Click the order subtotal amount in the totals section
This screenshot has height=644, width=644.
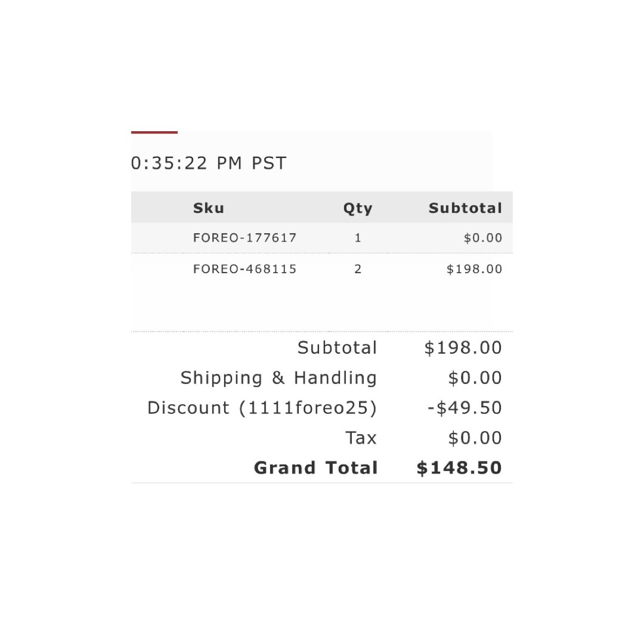pos(463,348)
